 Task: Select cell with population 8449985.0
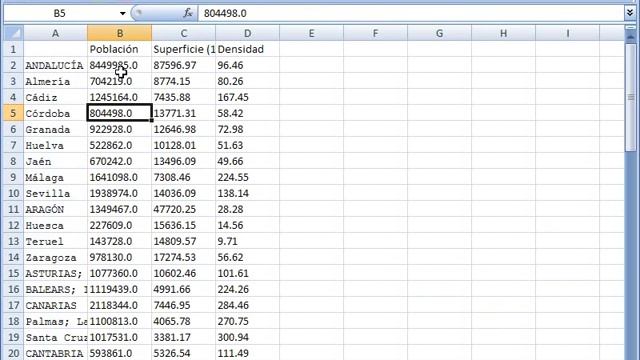(x=120, y=65)
